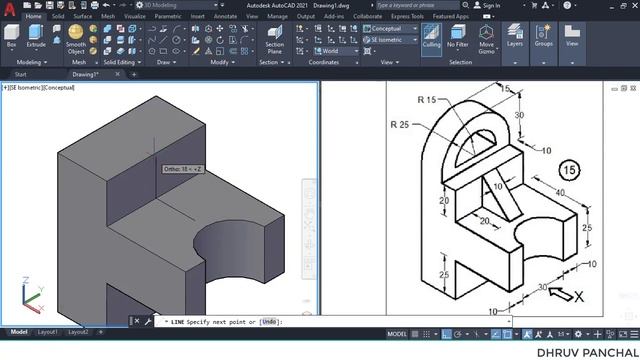Toggle grid display in status bar
640x360 pixels.
pyautogui.click(x=415, y=334)
